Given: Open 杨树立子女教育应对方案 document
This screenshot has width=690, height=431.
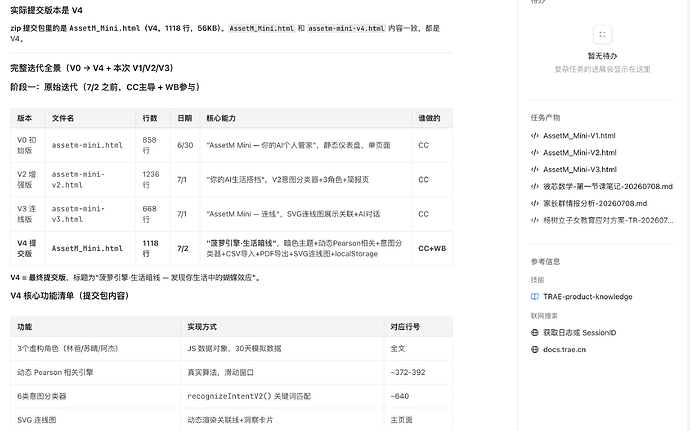Looking at the screenshot, I should (x=608, y=221).
